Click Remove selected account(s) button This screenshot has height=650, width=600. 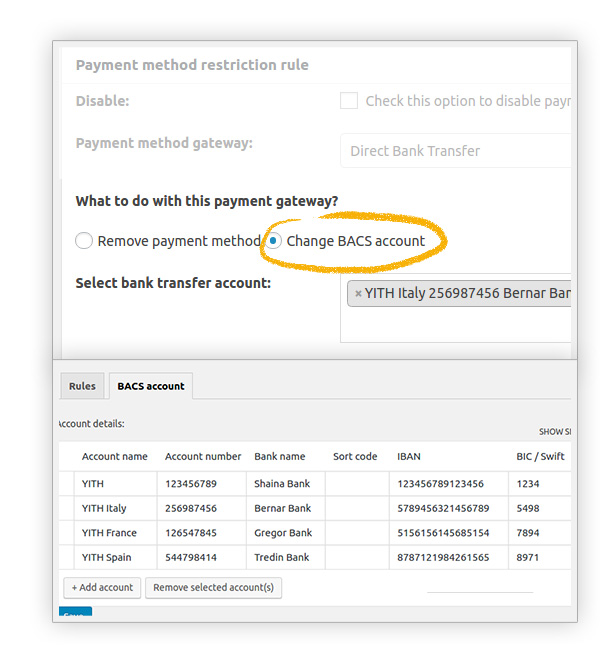point(213,588)
